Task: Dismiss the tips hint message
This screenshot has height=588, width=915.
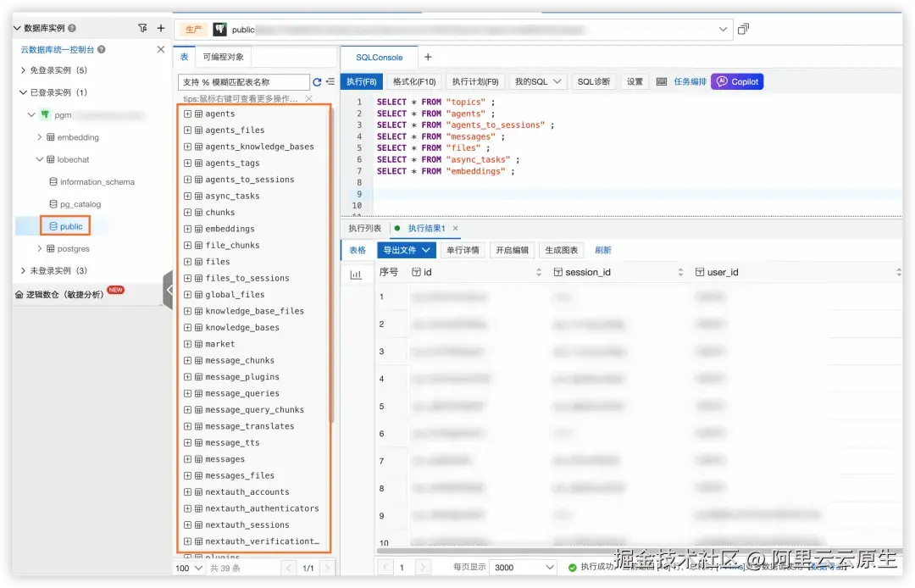Action: 308,98
